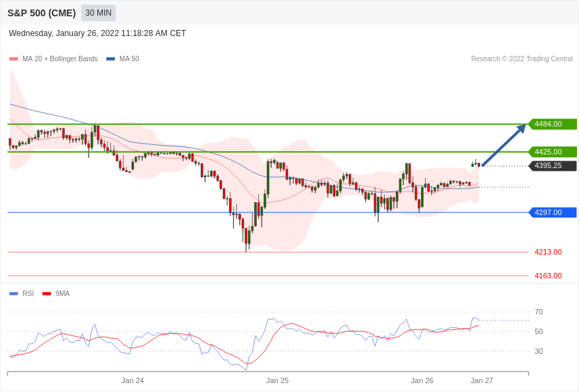Click the Jan 26 date axis label
The width and height of the screenshot is (579, 392).
coord(422,380)
